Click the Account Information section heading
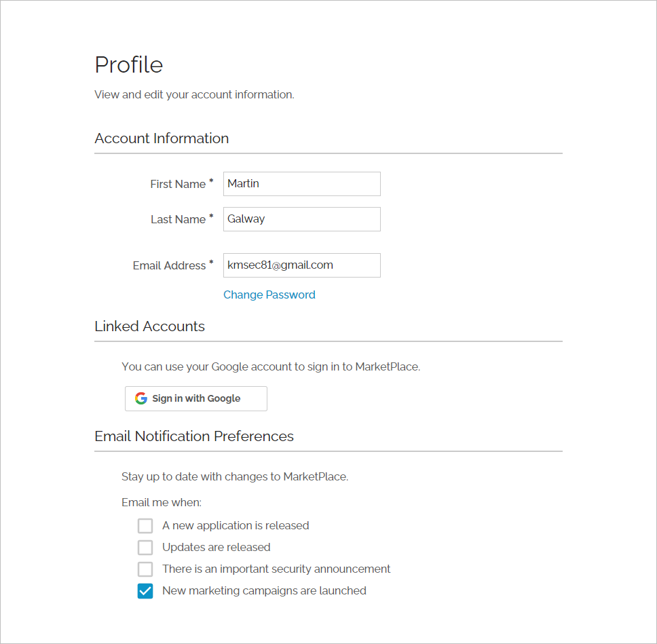This screenshot has width=657, height=644. [x=162, y=138]
